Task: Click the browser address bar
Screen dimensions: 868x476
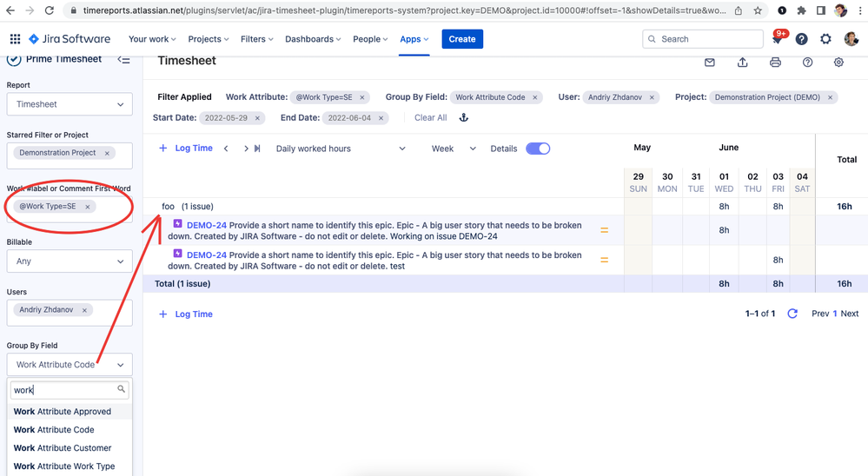Action: 404,10
